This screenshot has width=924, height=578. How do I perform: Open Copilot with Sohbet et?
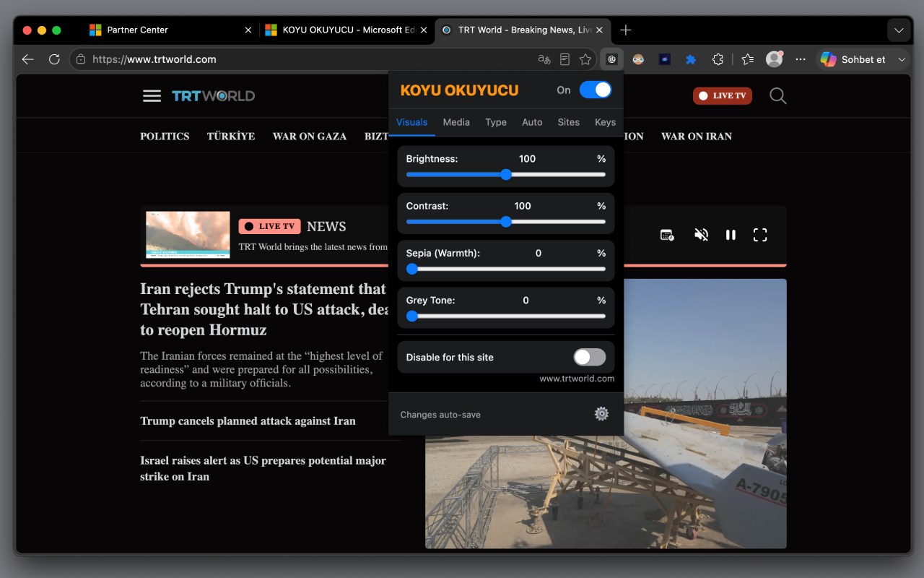point(853,59)
